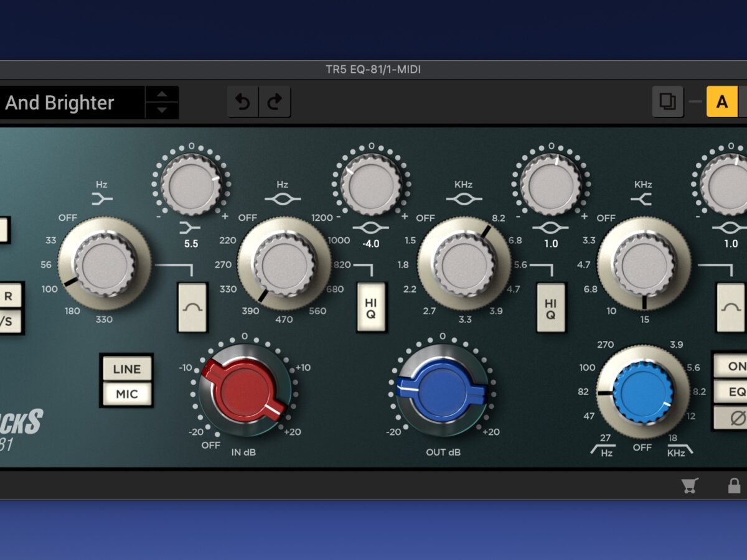This screenshot has height=560, width=747.
Task: Click the high band frequency knob at 15 KHz
Action: tap(644, 264)
